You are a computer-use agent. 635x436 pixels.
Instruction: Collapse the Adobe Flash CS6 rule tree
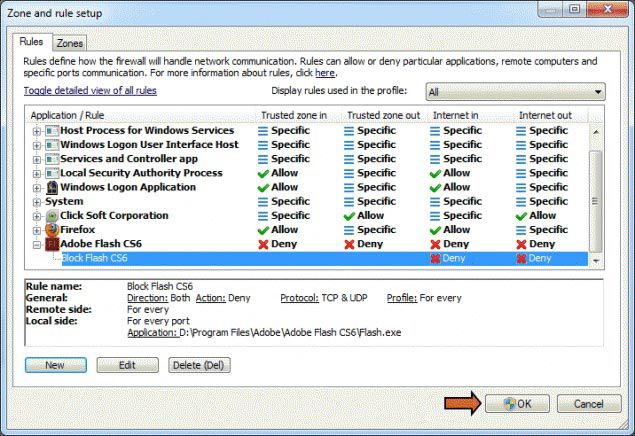[38, 244]
